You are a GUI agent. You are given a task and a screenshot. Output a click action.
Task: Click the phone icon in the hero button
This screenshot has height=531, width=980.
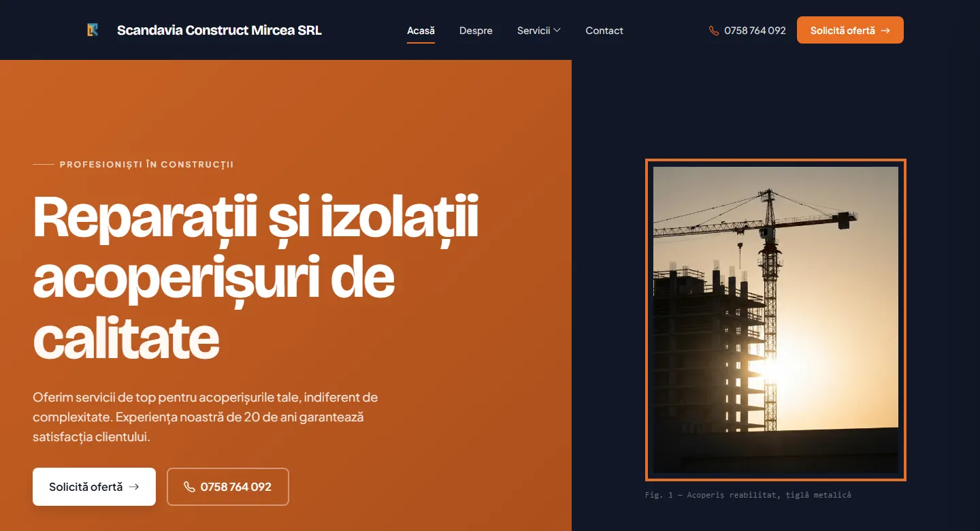pos(189,487)
